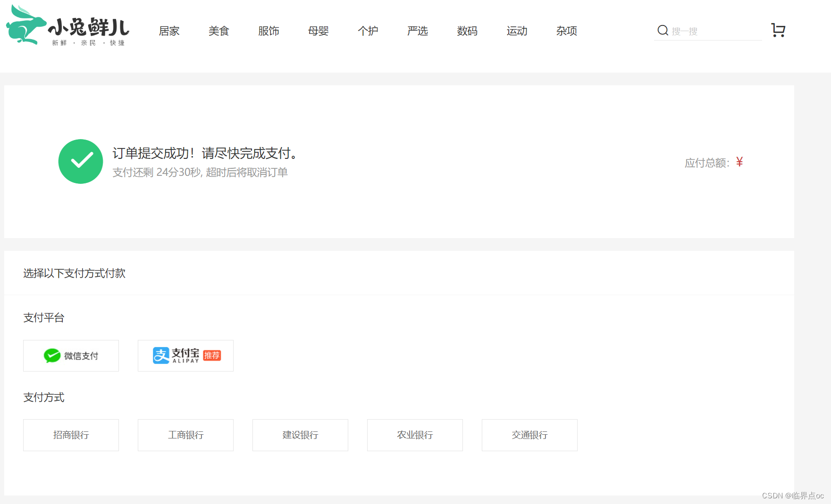Viewport: 831px width, 504px height.
Task: Open the 服饰 category
Action: click(269, 31)
